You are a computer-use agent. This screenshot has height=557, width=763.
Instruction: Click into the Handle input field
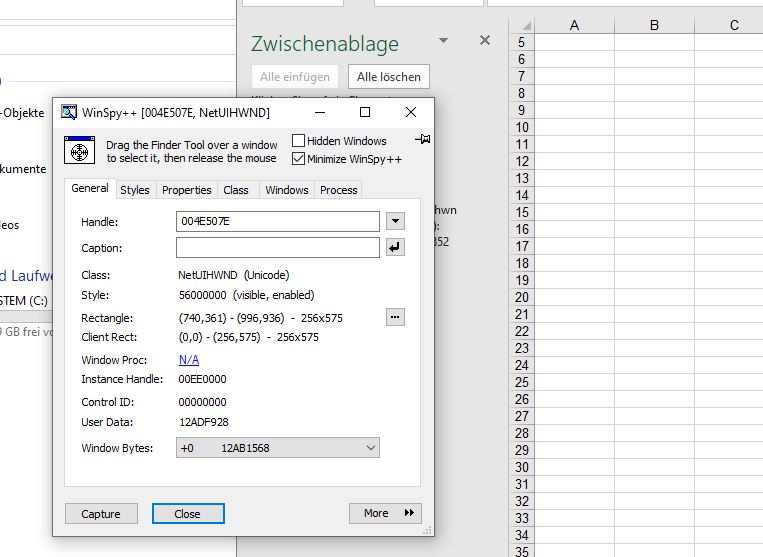tap(278, 221)
